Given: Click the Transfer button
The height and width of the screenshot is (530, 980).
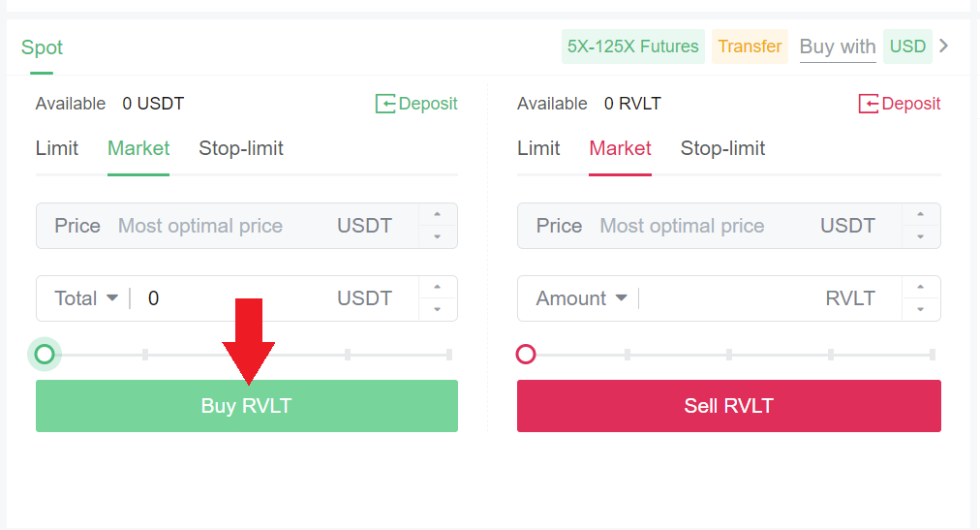Looking at the screenshot, I should (x=750, y=47).
